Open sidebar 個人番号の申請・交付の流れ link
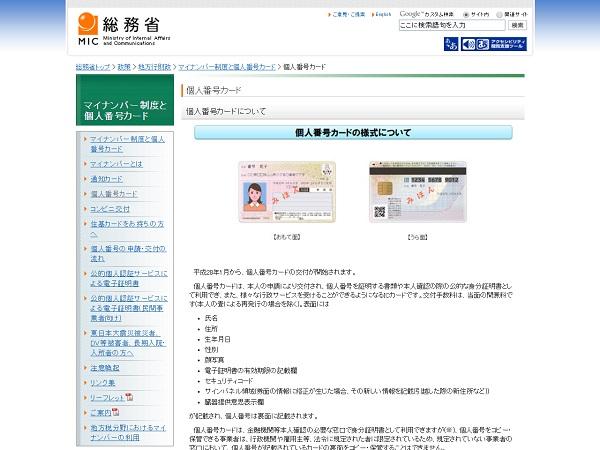This screenshot has width=600, height=450. coord(128,253)
